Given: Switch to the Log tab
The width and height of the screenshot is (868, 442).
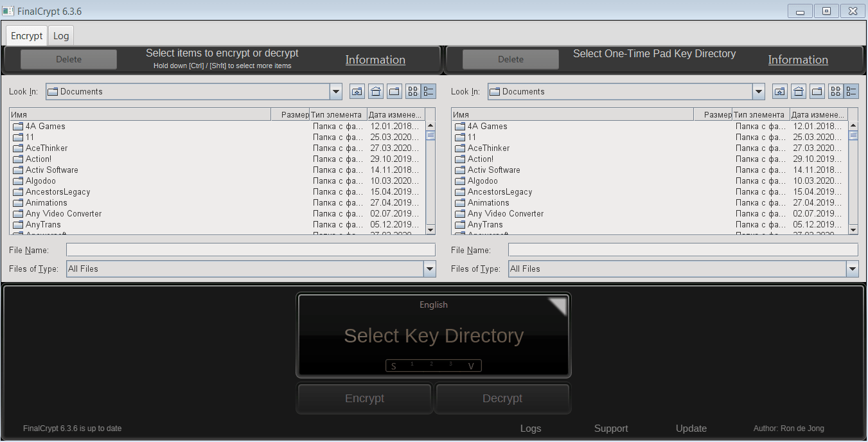Looking at the screenshot, I should click(61, 35).
